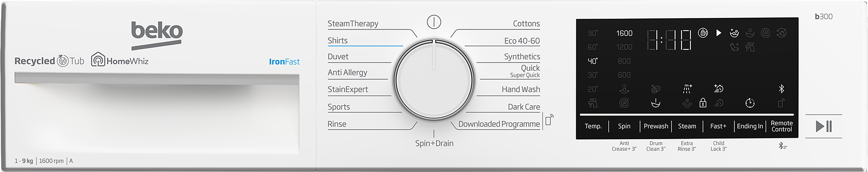Tap the Spin speed button

point(624,126)
